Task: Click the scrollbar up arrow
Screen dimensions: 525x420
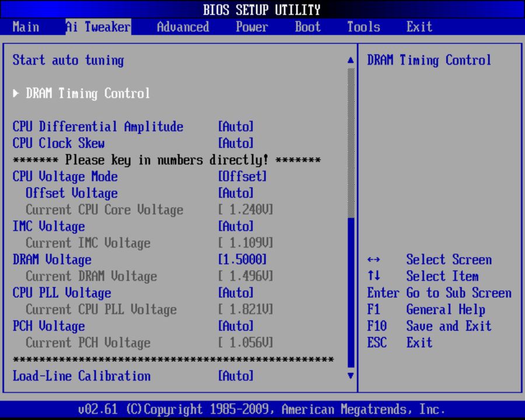Action: tap(351, 60)
